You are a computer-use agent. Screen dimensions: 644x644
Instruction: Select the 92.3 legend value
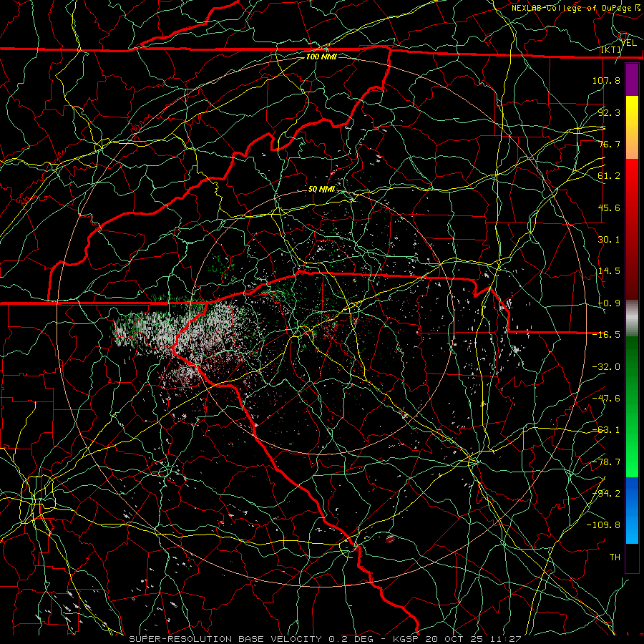pos(609,112)
